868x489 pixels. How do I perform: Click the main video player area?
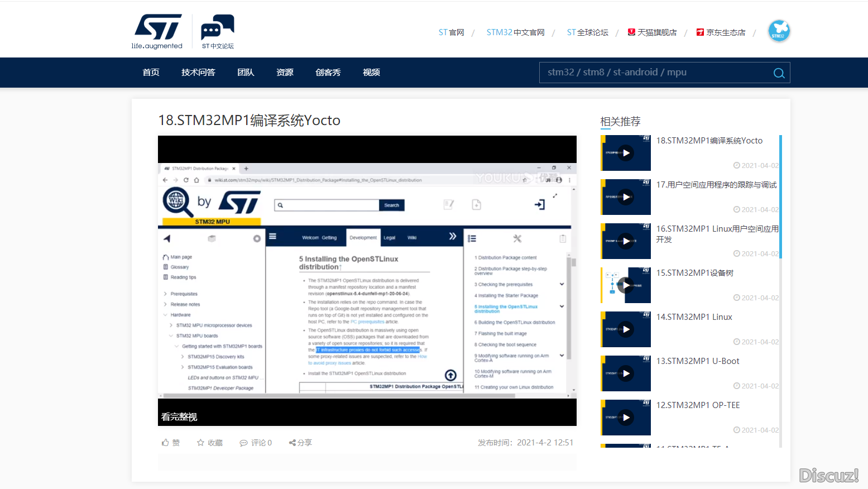[367, 281]
